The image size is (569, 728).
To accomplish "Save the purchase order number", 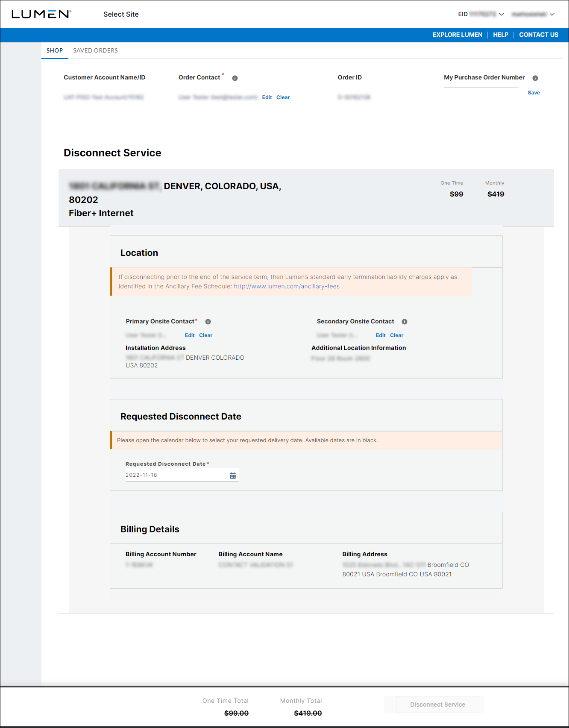I will click(x=534, y=93).
